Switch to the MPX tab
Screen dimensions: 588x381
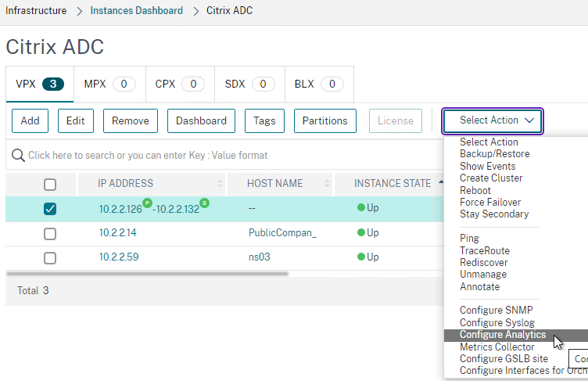click(x=110, y=84)
